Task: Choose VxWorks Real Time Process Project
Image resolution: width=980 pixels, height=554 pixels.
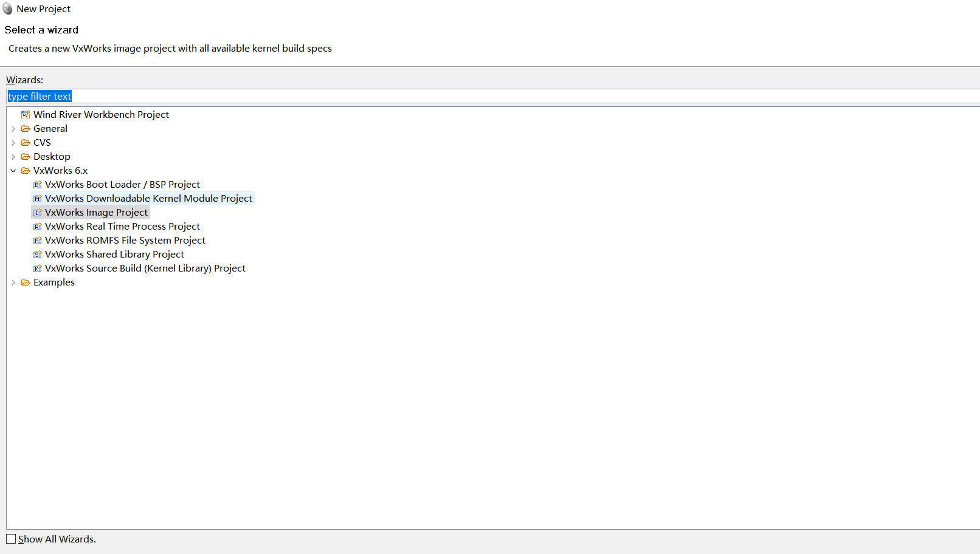Action: point(122,226)
